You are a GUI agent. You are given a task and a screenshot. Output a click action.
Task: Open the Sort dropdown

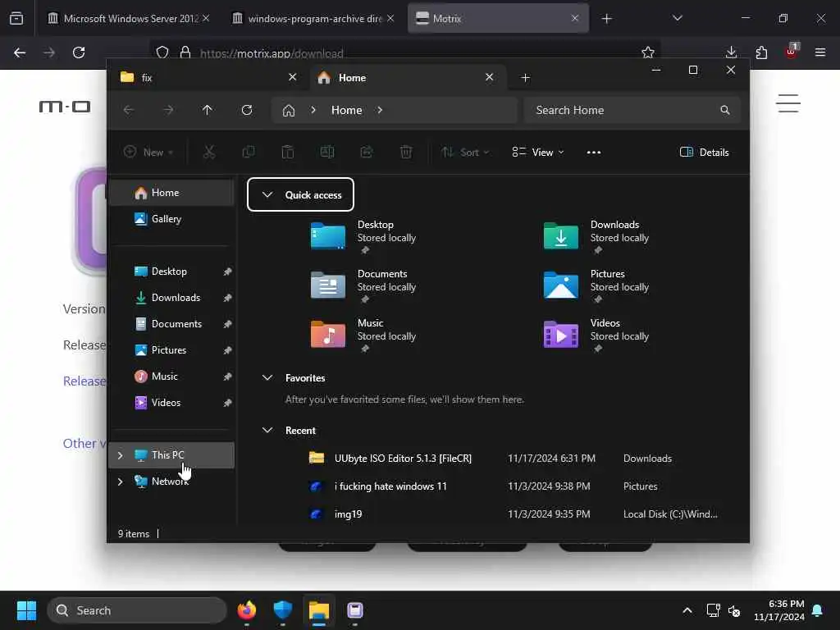465,153
